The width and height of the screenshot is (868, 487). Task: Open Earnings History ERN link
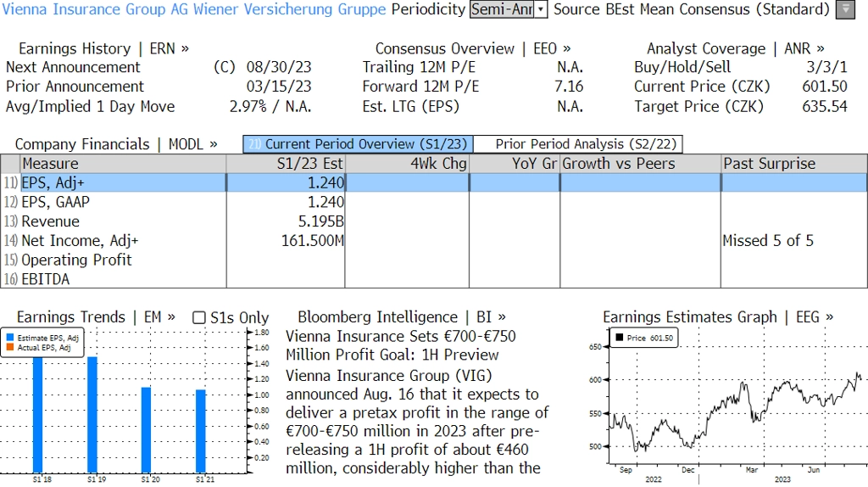click(x=103, y=48)
